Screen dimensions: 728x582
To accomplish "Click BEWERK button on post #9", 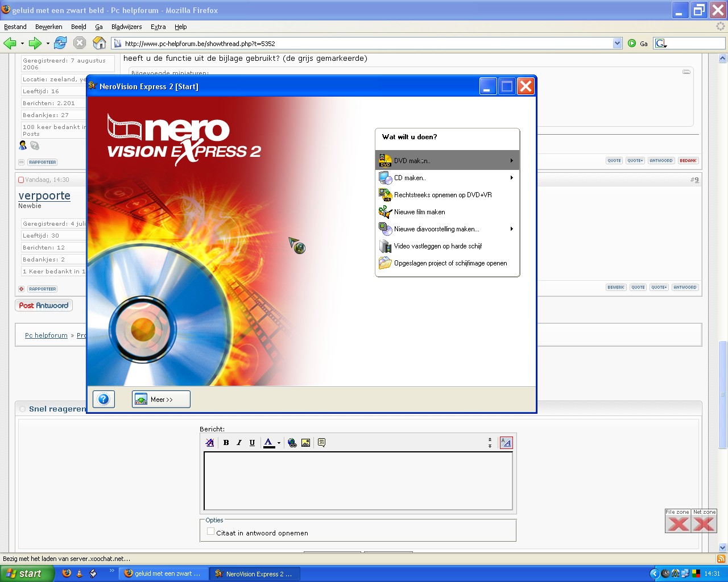I will pyautogui.click(x=616, y=287).
